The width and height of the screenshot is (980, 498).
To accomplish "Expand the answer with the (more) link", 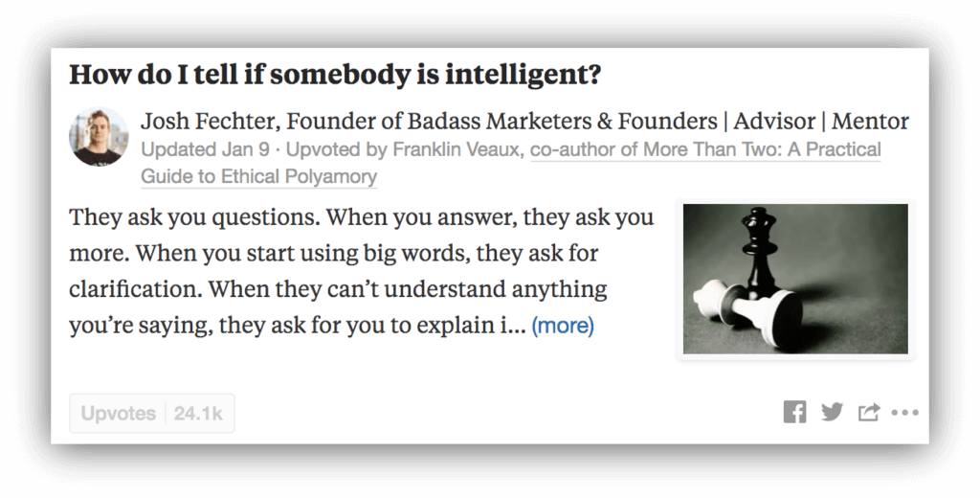I will (x=563, y=326).
